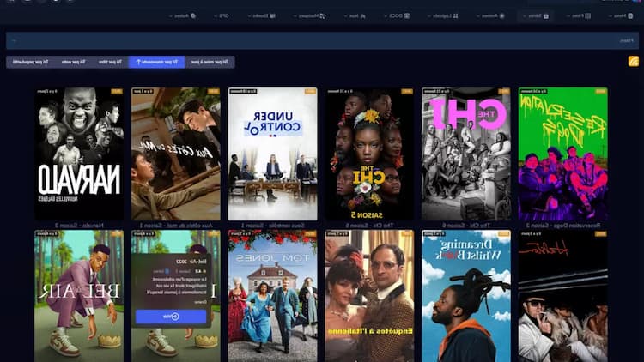Open the main Menu dropdown
Viewport: 644px width, 362px height.
click(x=621, y=16)
